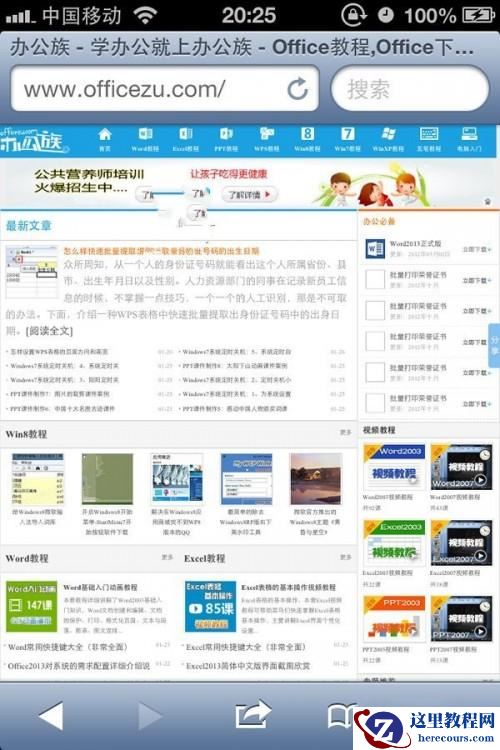Screen dimensions: 500x750
Task: Click the Win8教程 section heading
Action: [26, 434]
